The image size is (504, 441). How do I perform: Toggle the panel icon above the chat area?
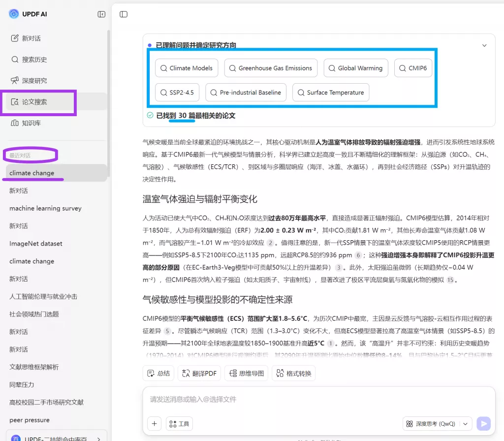123,14
